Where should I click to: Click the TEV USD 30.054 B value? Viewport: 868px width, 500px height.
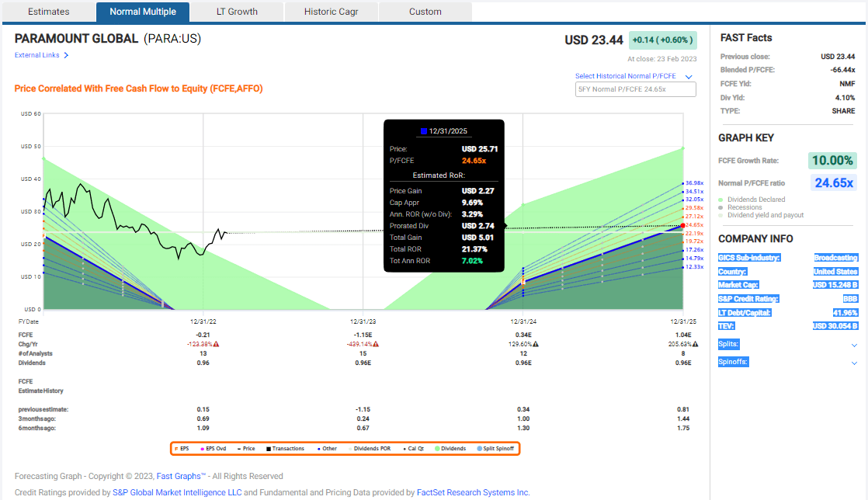click(835, 326)
